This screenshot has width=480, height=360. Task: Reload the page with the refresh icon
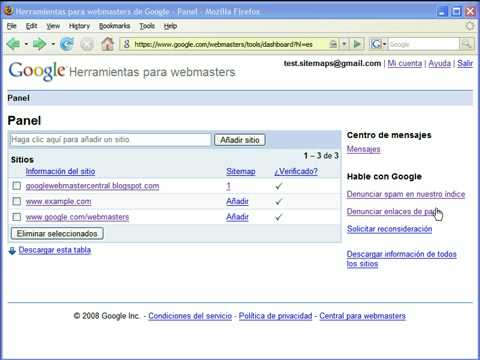67,44
